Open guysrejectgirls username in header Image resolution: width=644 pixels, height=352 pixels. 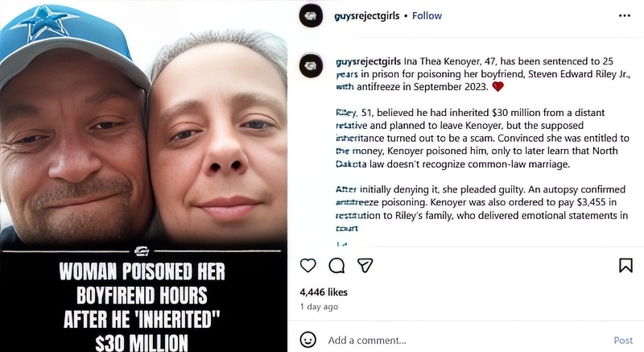click(367, 16)
